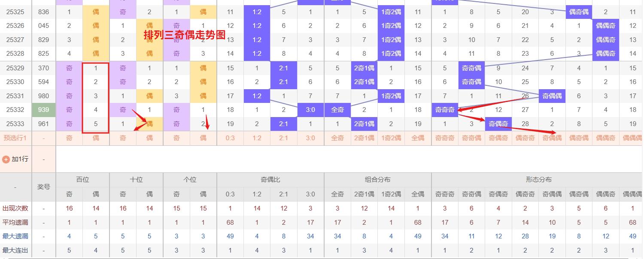The height and width of the screenshot is (259, 644).
Task: Click the green highlighted 939 number cell
Action: (44, 110)
